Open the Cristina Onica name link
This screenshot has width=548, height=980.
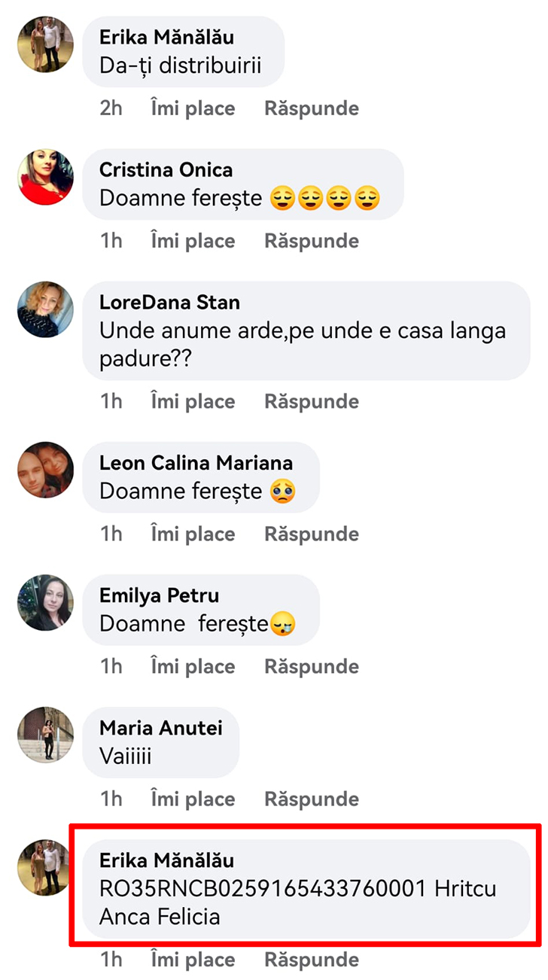point(166,170)
